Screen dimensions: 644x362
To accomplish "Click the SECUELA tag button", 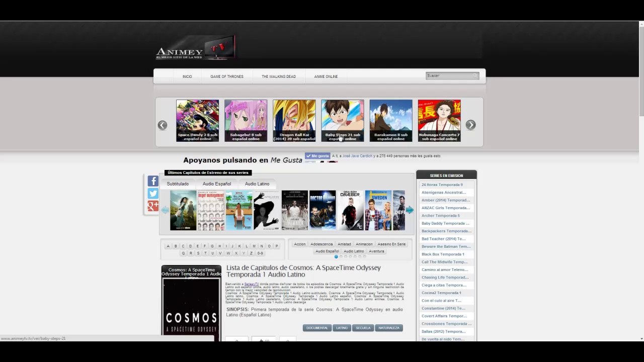I will point(363,328).
